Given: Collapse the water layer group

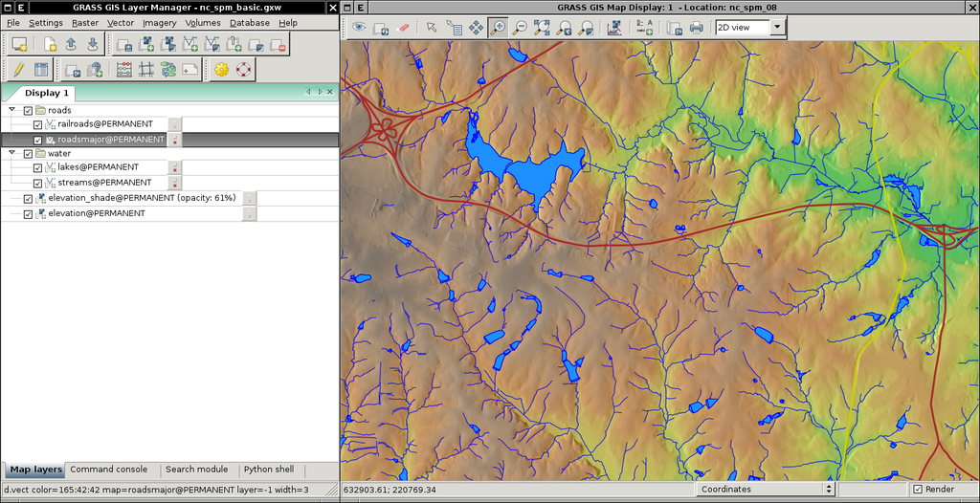Looking at the screenshot, I should coord(12,153).
